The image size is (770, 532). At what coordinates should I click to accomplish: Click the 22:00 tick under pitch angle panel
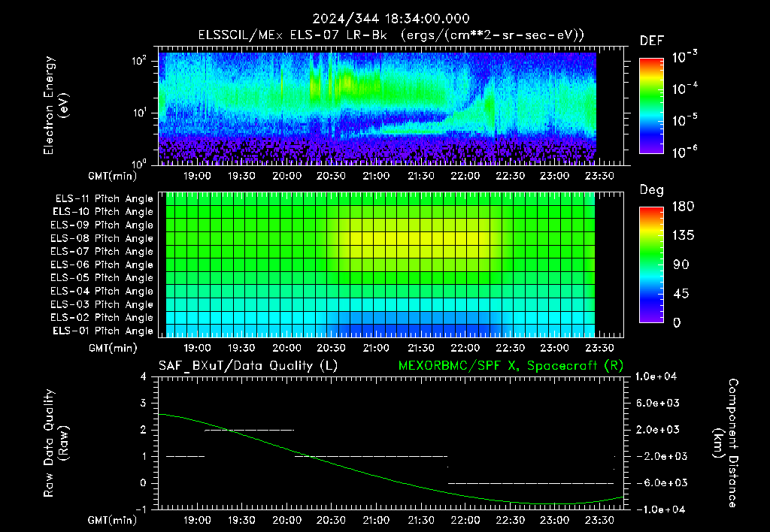click(465, 348)
